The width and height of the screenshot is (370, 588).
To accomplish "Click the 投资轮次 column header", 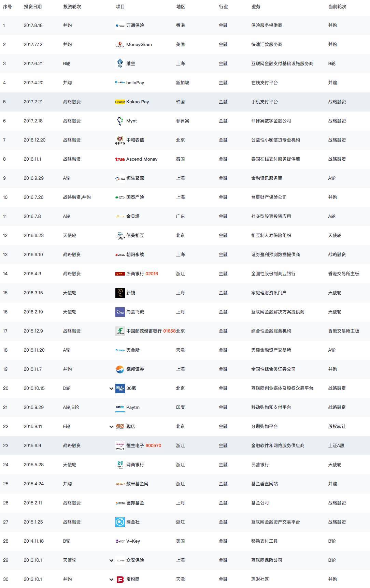I will [x=72, y=6].
